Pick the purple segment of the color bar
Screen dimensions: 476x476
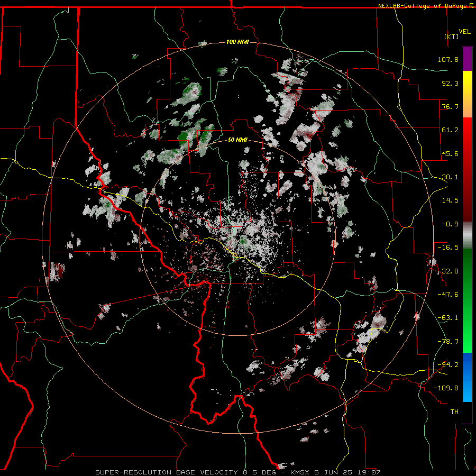[x=467, y=59]
